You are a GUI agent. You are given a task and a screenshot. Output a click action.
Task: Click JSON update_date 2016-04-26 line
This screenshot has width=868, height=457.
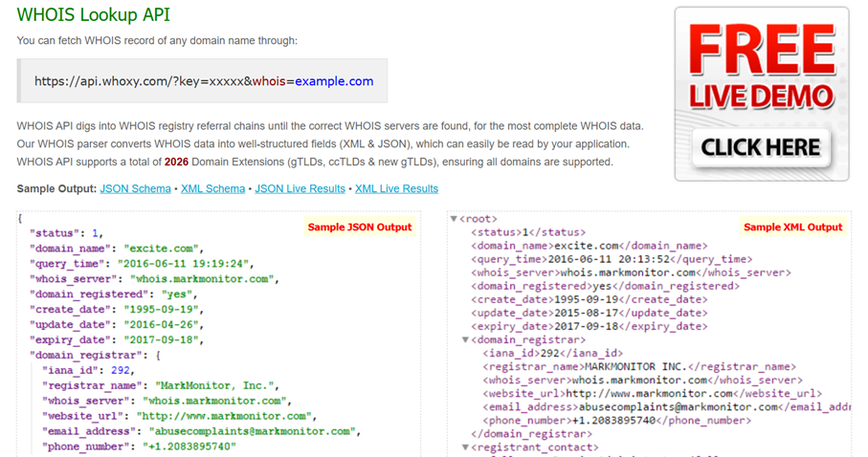[x=117, y=325]
